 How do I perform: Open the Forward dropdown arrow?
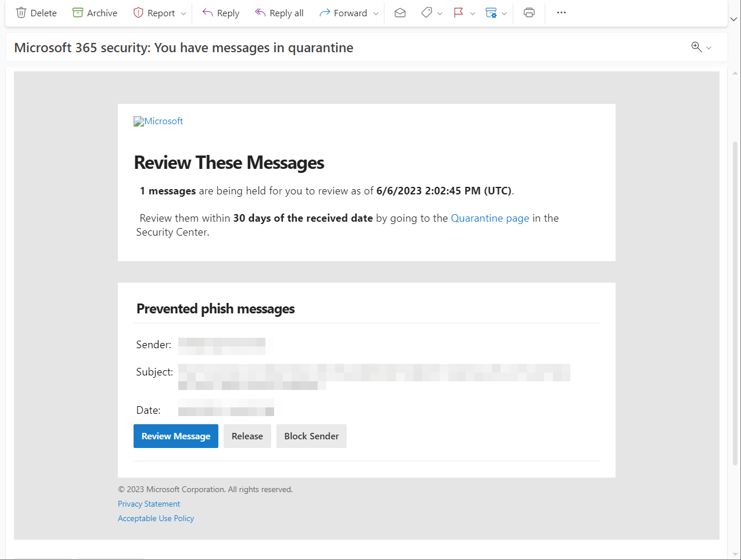tap(376, 13)
